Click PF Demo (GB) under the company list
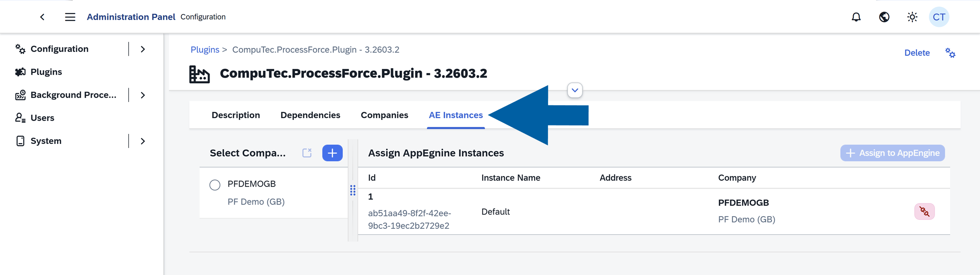 [256, 202]
